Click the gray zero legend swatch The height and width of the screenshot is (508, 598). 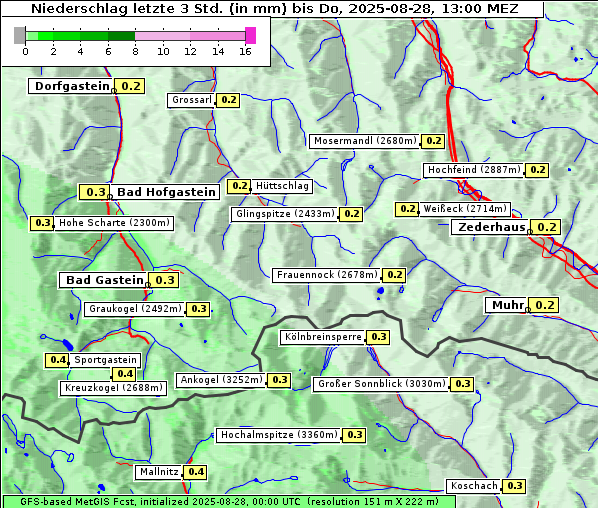coord(19,35)
